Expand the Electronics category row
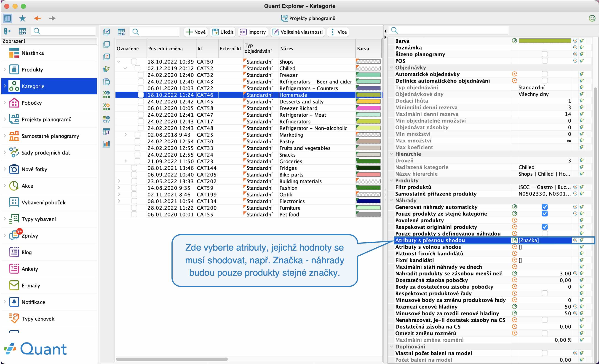 coord(119,201)
